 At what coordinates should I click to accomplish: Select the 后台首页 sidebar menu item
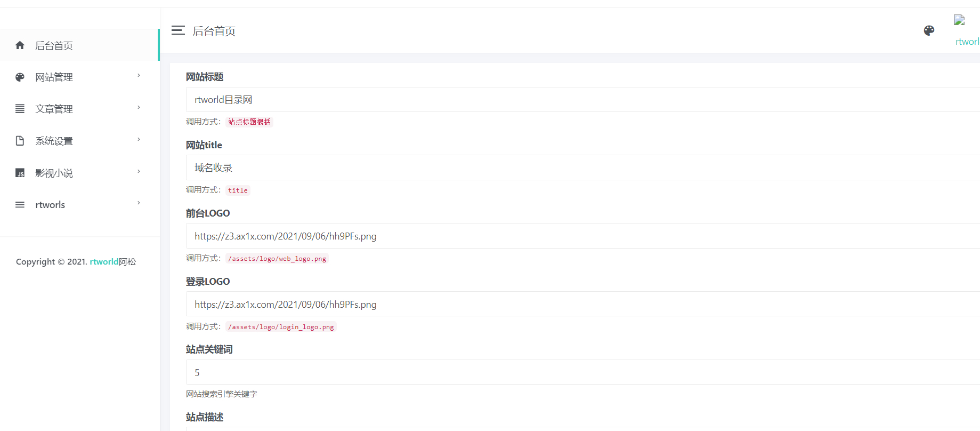pos(80,45)
